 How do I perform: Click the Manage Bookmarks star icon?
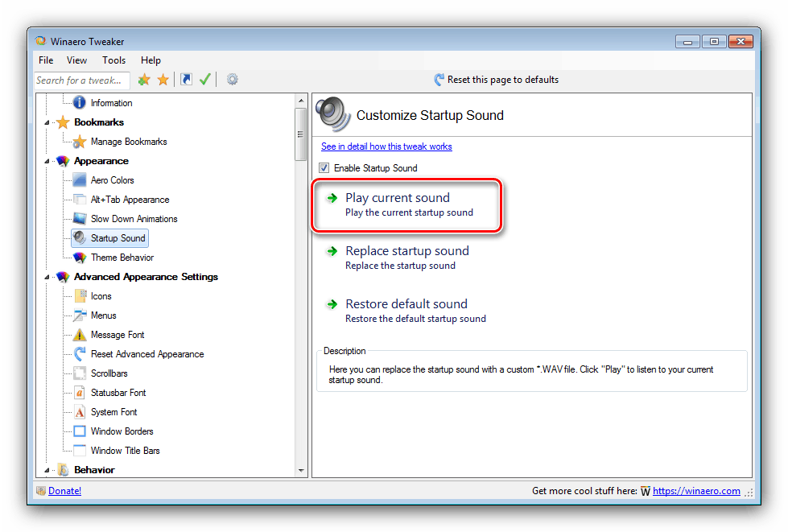80,142
